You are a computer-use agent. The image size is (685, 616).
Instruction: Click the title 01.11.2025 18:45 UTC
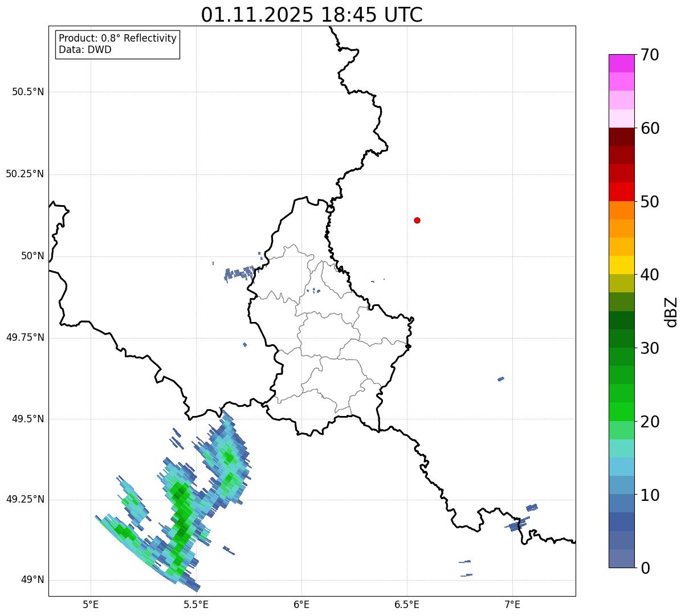pos(312,15)
